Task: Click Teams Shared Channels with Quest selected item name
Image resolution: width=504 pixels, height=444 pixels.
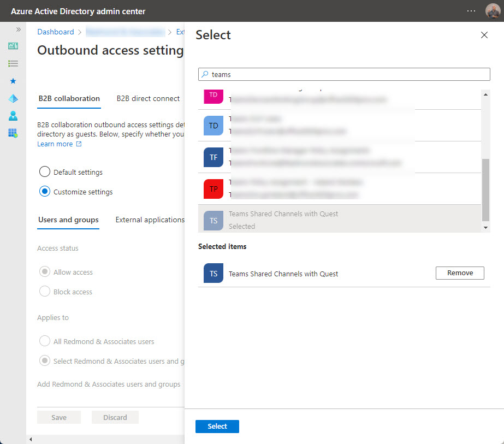Action: click(283, 274)
